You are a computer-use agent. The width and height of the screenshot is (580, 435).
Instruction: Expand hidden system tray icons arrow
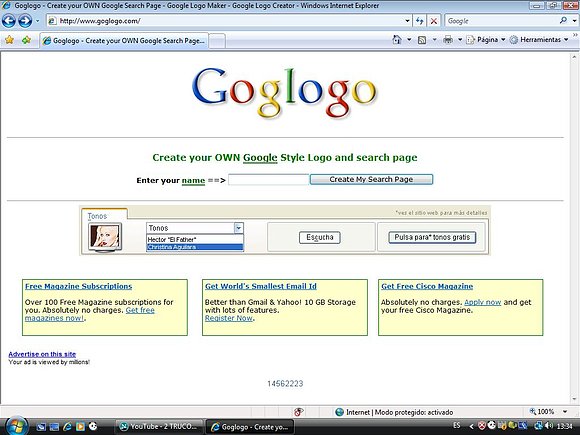471,426
